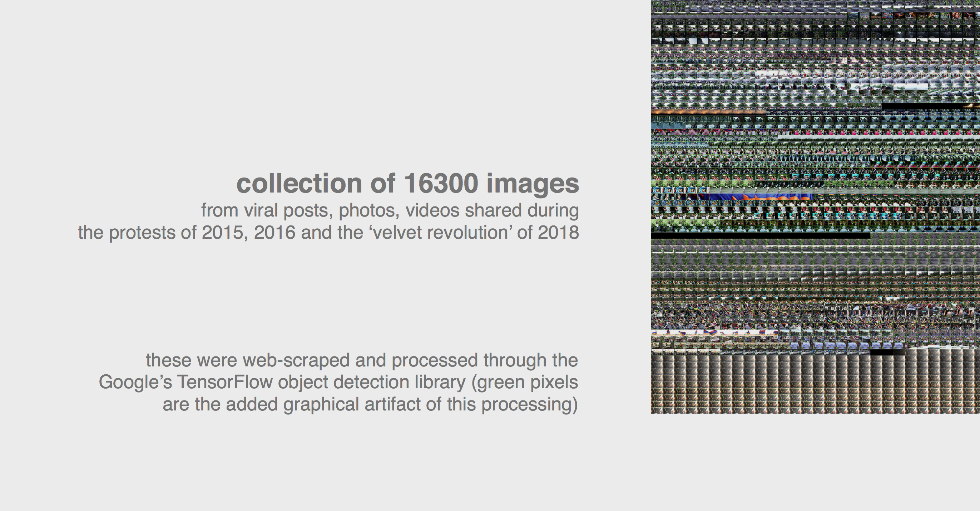Click the words 'object detection library'
The height and width of the screenshot is (511, 980).
pyautogui.click(x=371, y=382)
